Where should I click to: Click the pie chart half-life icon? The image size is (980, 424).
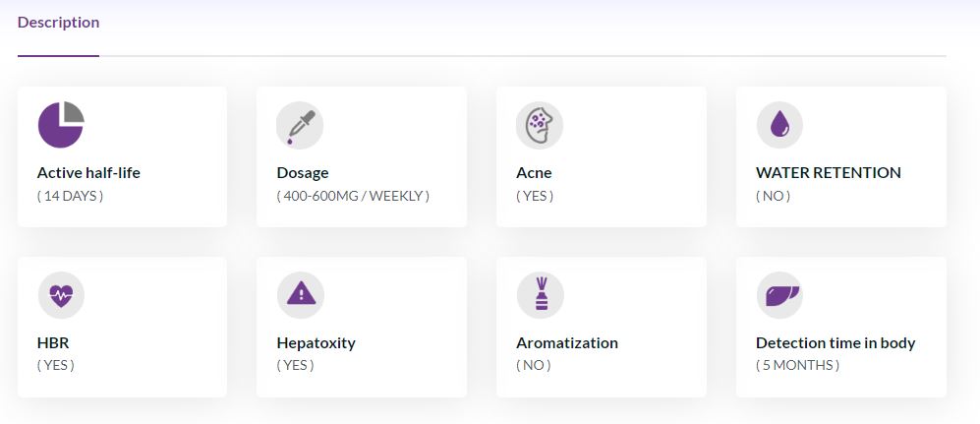point(61,125)
